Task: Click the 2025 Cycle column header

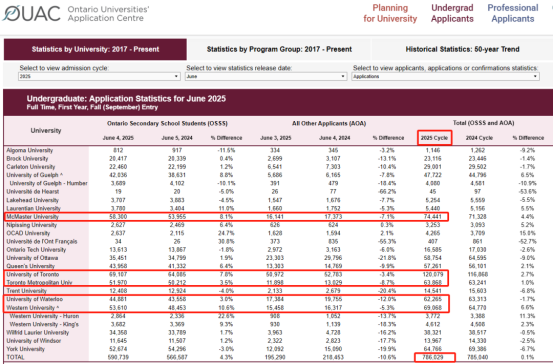Action: (434, 138)
